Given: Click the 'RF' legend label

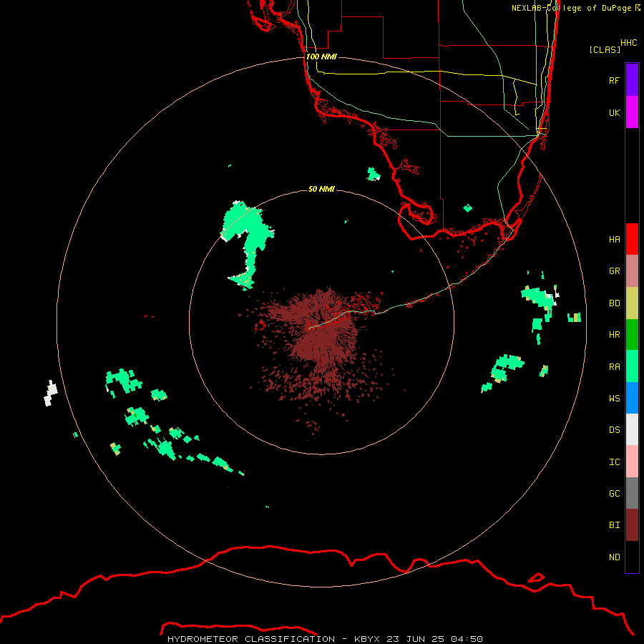Looking at the screenshot, I should tap(615, 80).
